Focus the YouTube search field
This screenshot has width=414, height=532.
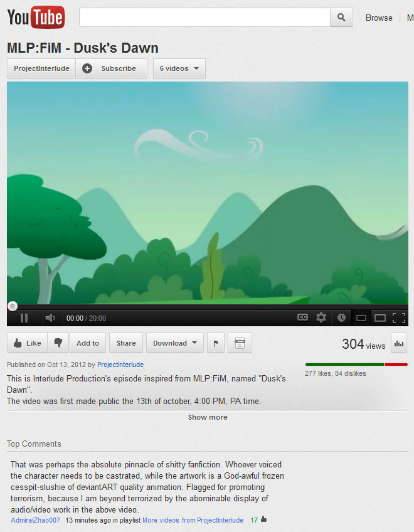click(x=204, y=17)
